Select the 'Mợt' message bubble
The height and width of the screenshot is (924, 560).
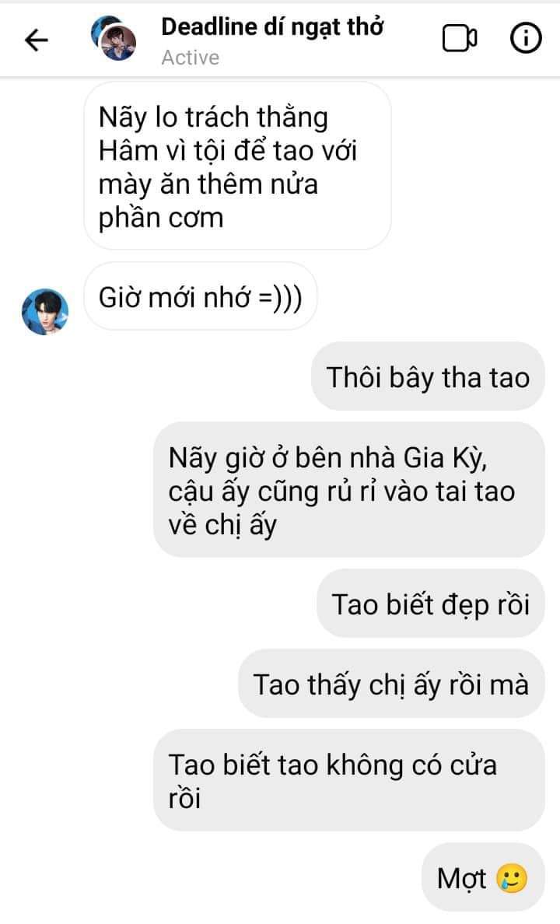(x=483, y=877)
